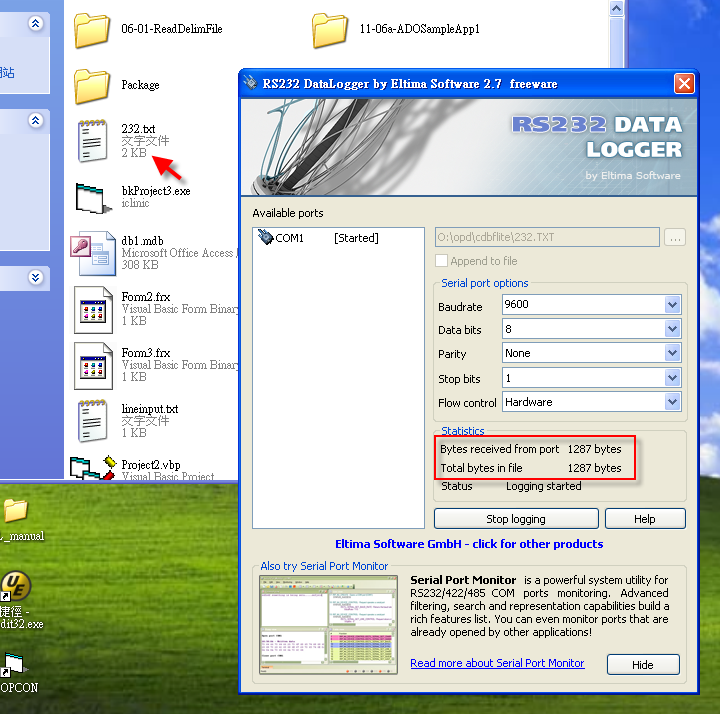Click the Form2.frx file name
The height and width of the screenshot is (714, 720).
pos(146,297)
